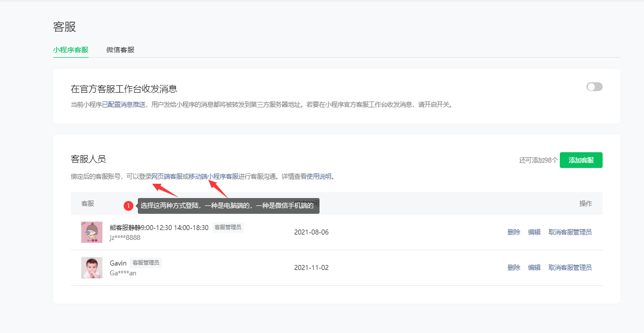Image resolution: width=644 pixels, height=333 pixels.
Task: Click the 客服管理员 tag beside Gavin
Action: (146, 263)
